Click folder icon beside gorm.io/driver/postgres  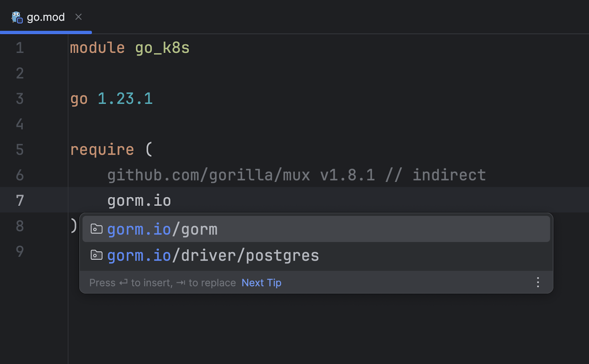coord(96,255)
